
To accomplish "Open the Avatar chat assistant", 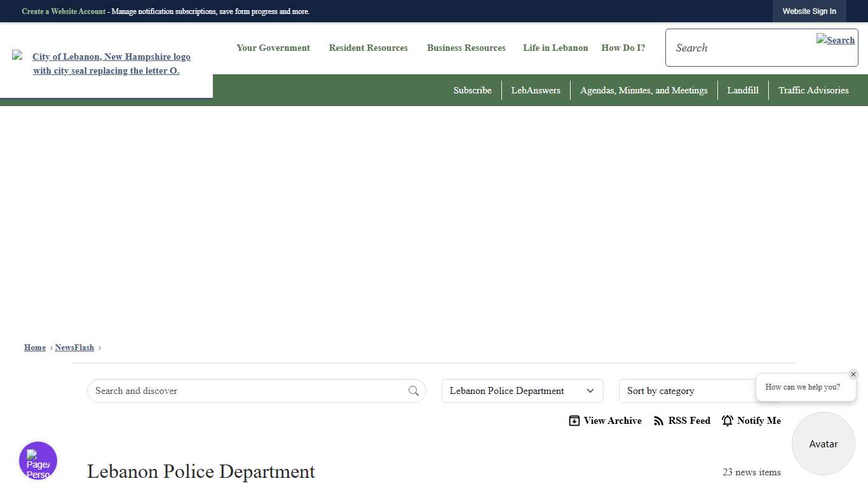I will click(823, 444).
